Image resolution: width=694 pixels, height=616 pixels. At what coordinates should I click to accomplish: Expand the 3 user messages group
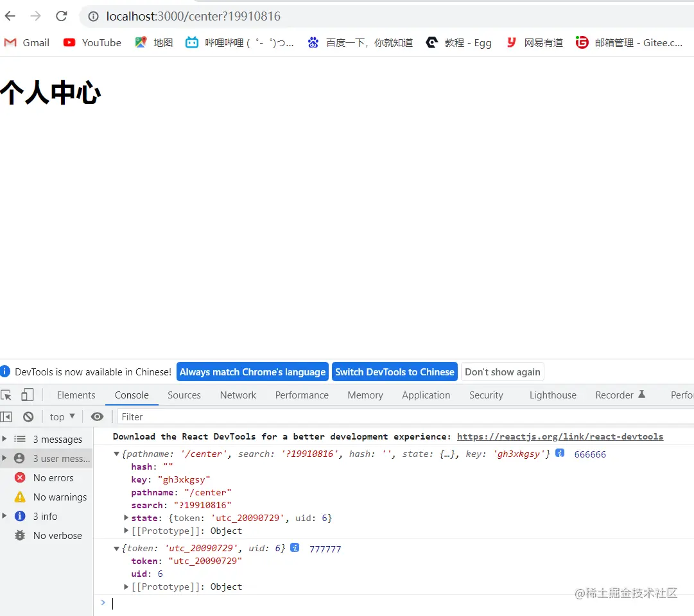click(4, 458)
